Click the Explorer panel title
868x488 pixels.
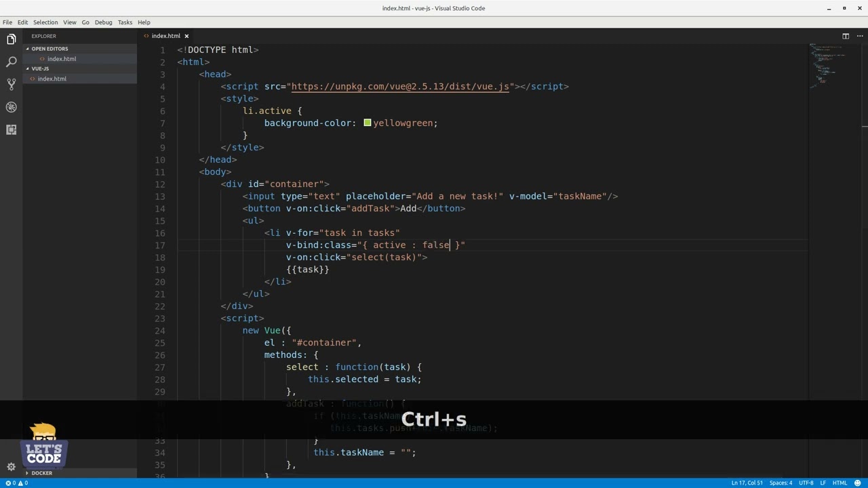tap(43, 36)
